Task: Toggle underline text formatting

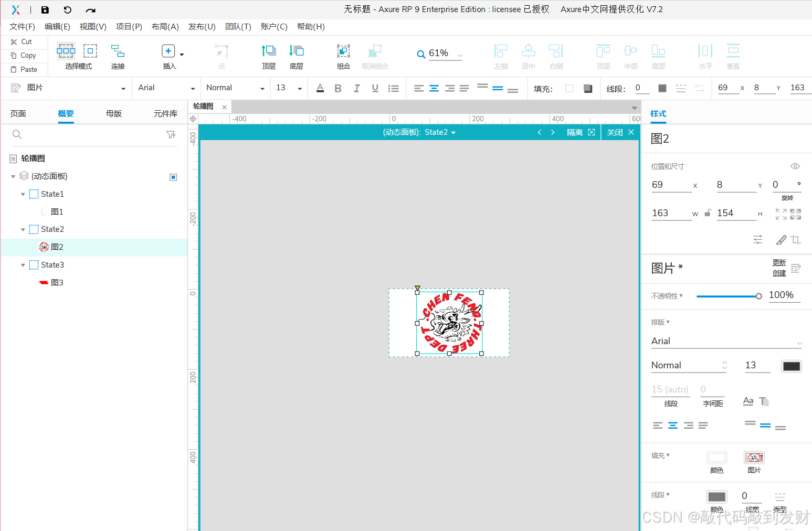Action: 375,88
